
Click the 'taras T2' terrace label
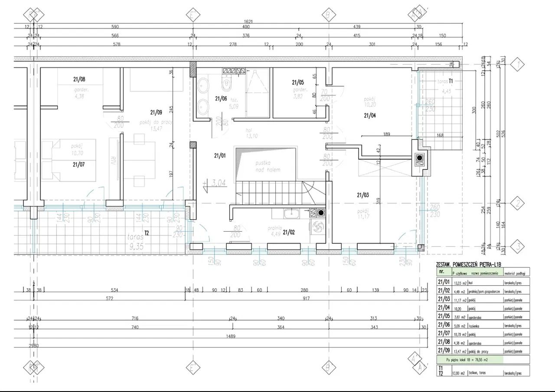(138, 236)
